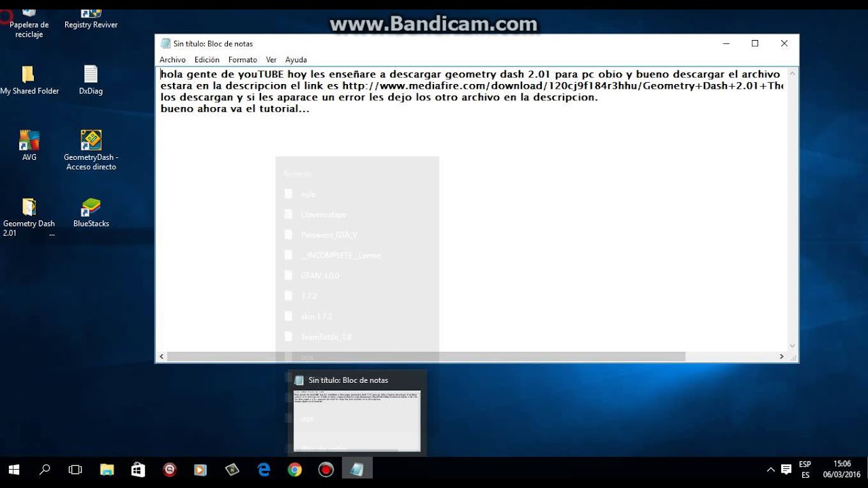Open the Windows Start menu
868x488 pixels.
pyautogui.click(x=14, y=469)
